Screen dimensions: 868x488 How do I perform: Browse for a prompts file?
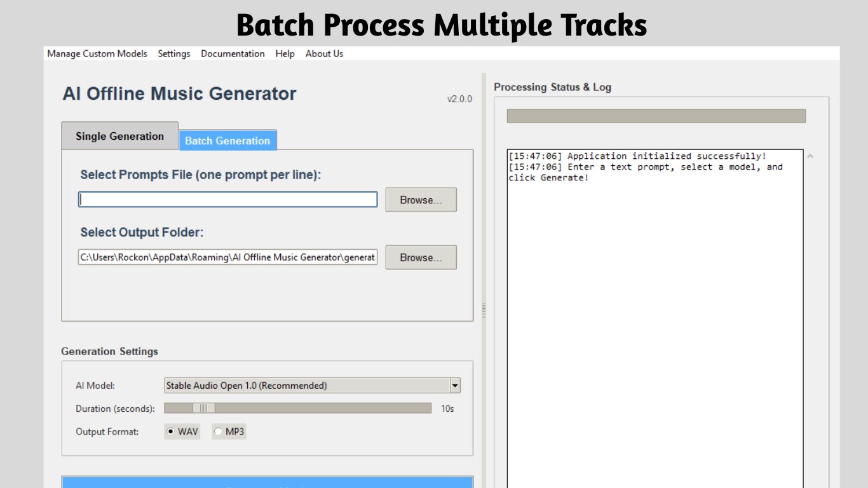point(421,200)
